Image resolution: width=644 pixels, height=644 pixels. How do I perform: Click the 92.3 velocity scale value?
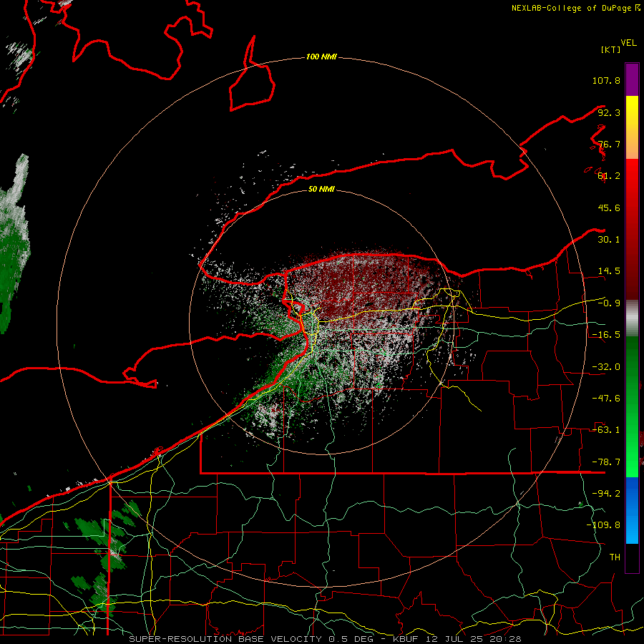coord(609,112)
